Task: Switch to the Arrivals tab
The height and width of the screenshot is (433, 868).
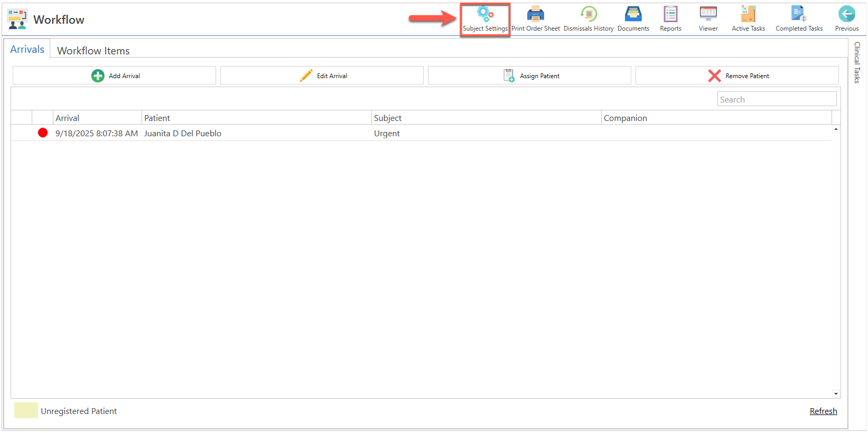Action: tap(27, 49)
